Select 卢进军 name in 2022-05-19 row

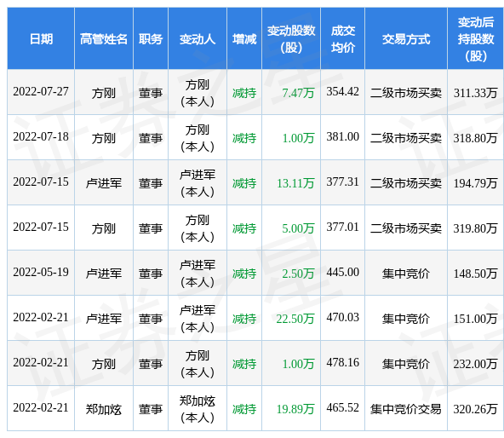pos(104,274)
